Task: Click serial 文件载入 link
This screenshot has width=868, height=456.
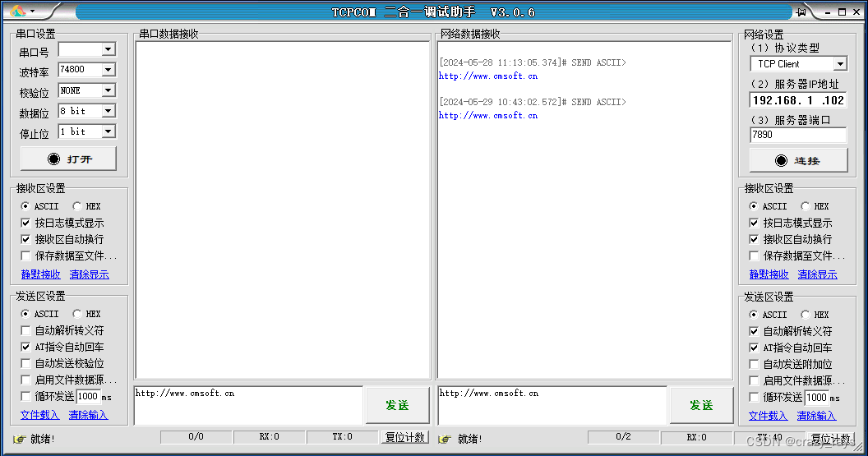Action: [x=39, y=414]
